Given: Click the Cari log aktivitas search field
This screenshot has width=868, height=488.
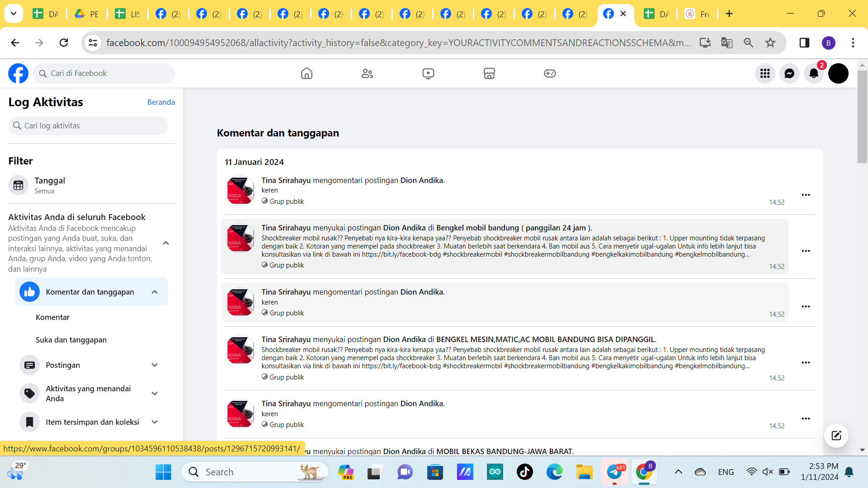Looking at the screenshot, I should 88,126.
